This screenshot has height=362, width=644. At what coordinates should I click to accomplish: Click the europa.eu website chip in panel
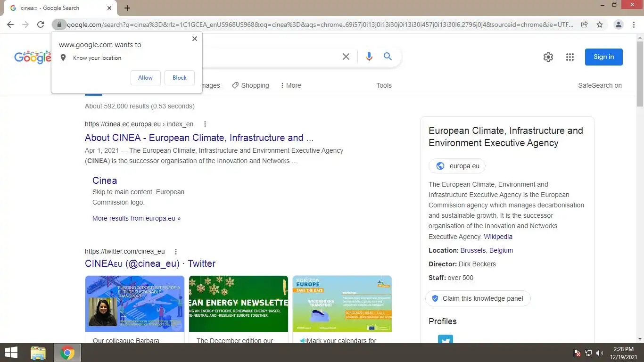coord(457,166)
